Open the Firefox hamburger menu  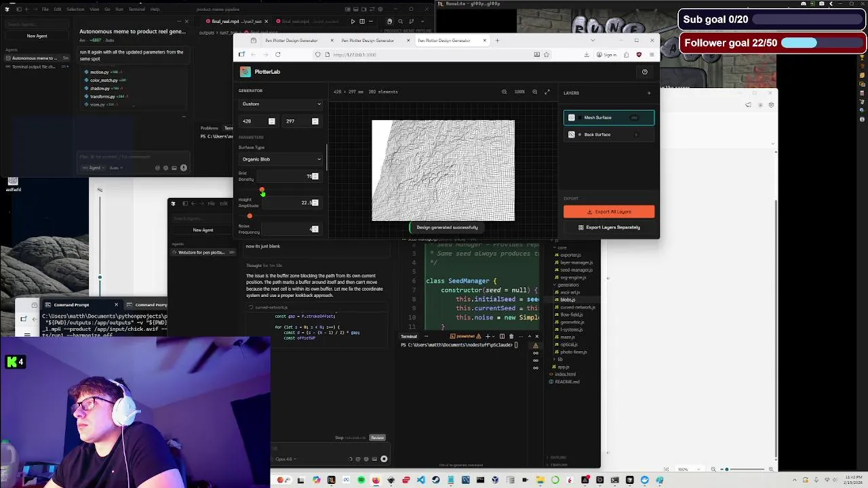(x=652, y=54)
